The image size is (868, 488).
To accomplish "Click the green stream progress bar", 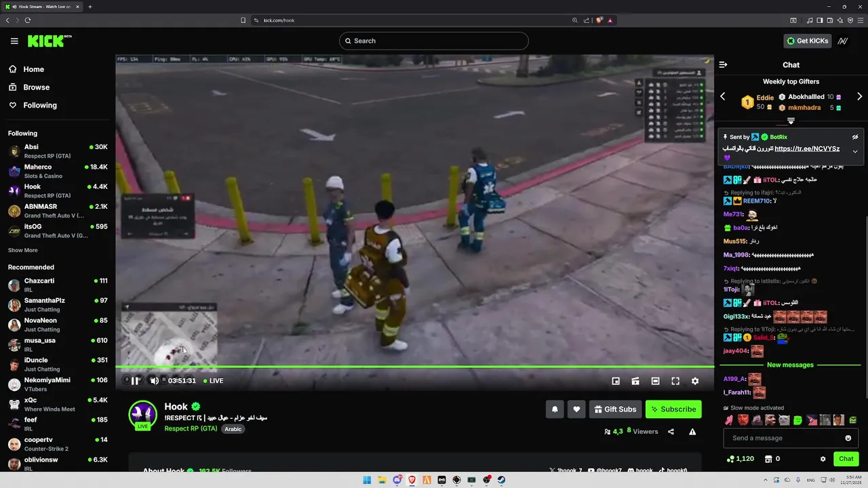I will point(414,367).
